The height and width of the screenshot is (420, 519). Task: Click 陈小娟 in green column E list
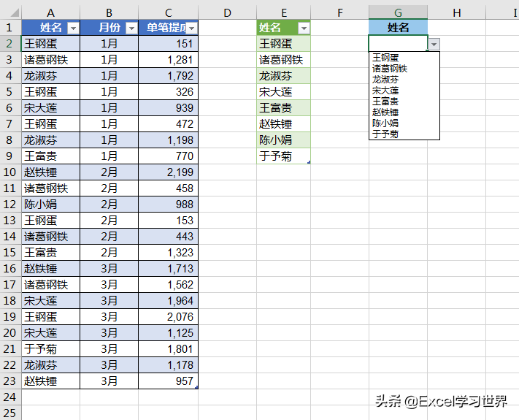click(283, 140)
